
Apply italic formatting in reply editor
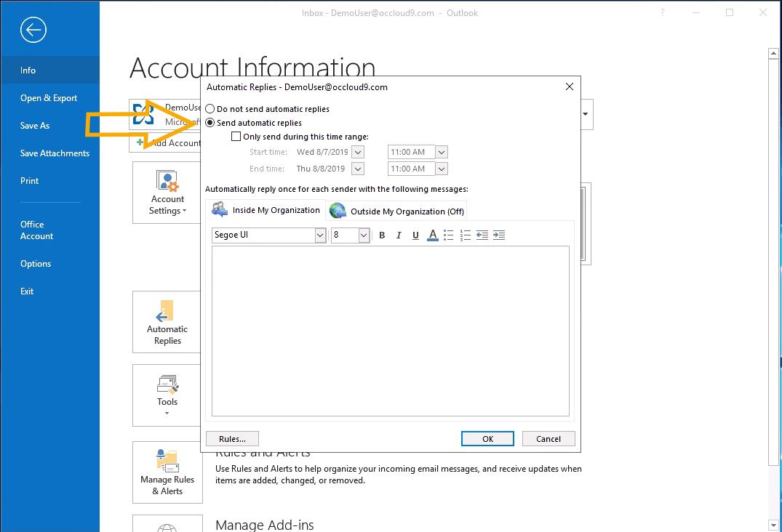click(399, 235)
